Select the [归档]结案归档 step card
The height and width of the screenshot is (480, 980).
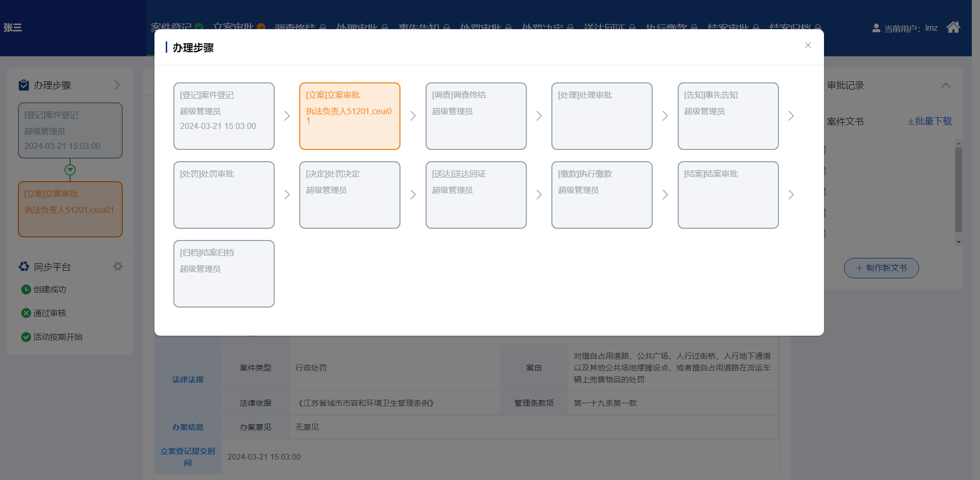click(224, 274)
